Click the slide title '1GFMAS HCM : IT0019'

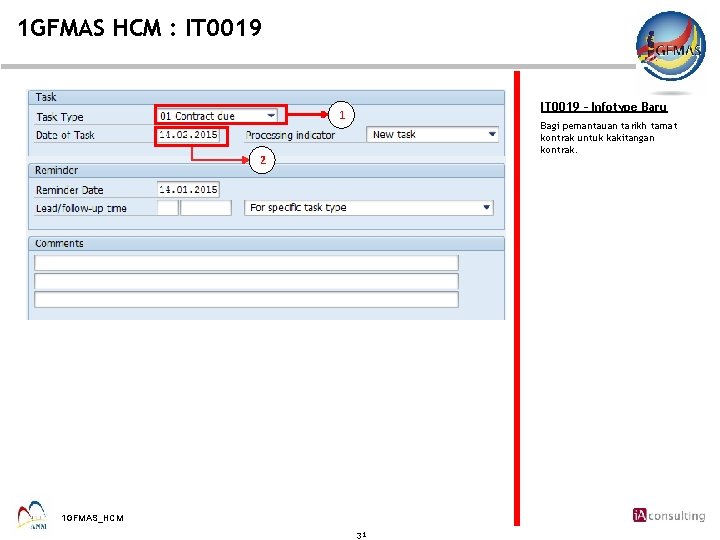pyautogui.click(x=140, y=28)
